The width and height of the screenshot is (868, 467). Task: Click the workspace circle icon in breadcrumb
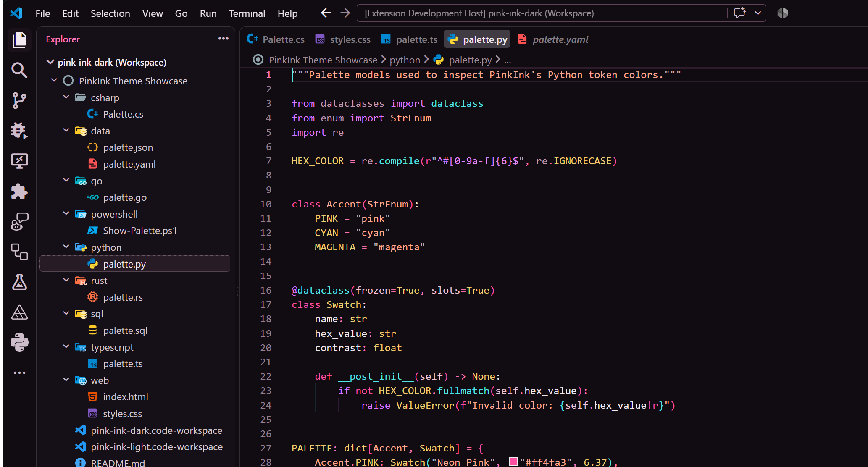point(258,60)
